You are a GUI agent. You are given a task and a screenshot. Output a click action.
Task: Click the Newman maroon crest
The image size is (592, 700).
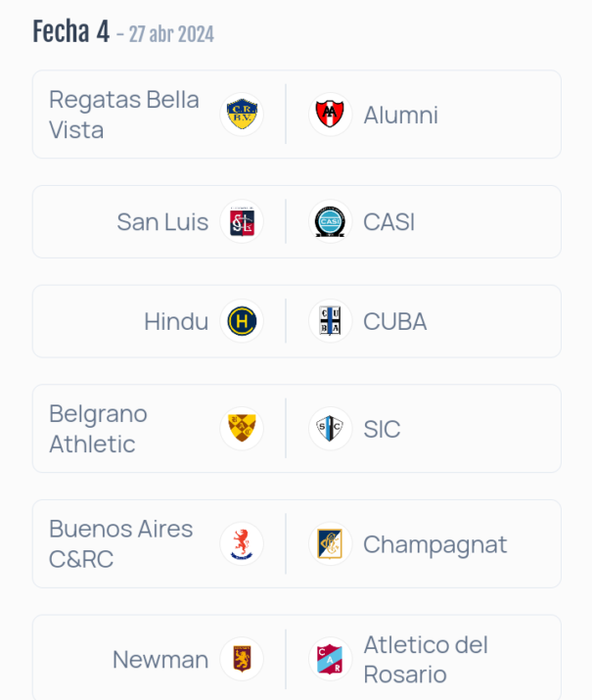click(x=242, y=659)
